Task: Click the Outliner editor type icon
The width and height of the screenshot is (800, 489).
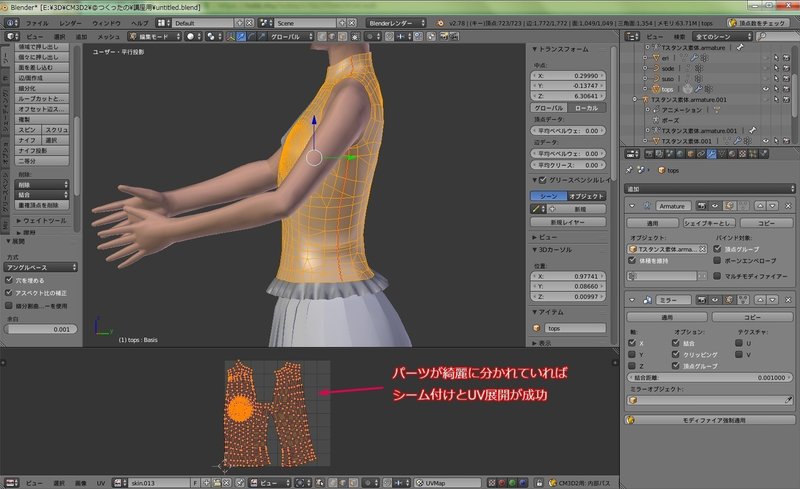Action: (632, 37)
